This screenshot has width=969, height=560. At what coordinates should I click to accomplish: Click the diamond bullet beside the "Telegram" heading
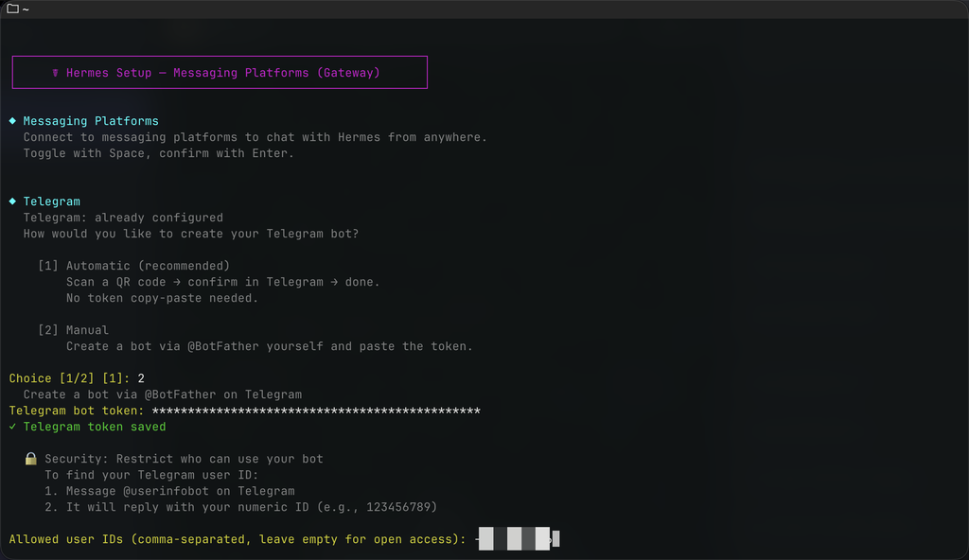pos(12,201)
